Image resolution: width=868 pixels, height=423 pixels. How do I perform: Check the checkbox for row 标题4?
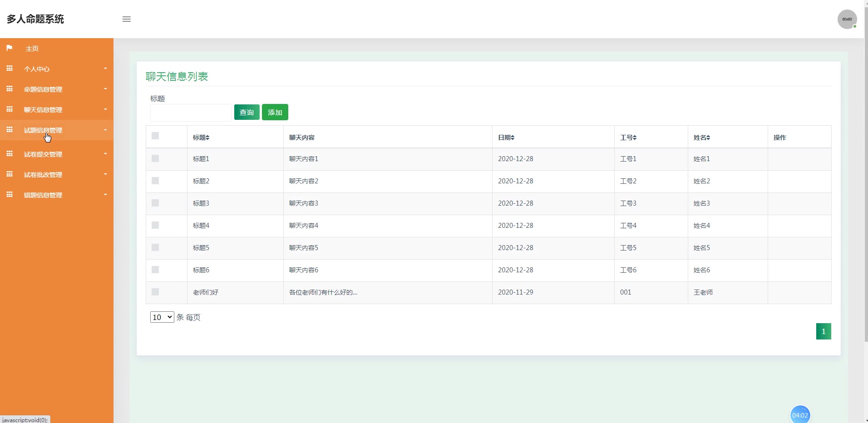[x=155, y=225]
